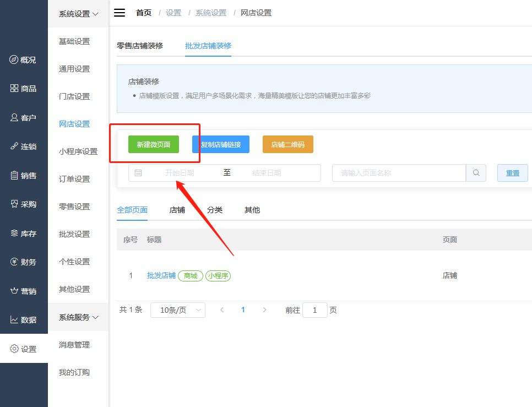Click page number 1 in pagination

coord(243,310)
